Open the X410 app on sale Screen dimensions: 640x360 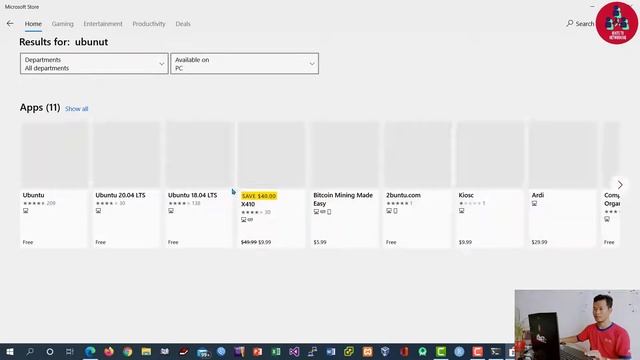click(x=272, y=184)
